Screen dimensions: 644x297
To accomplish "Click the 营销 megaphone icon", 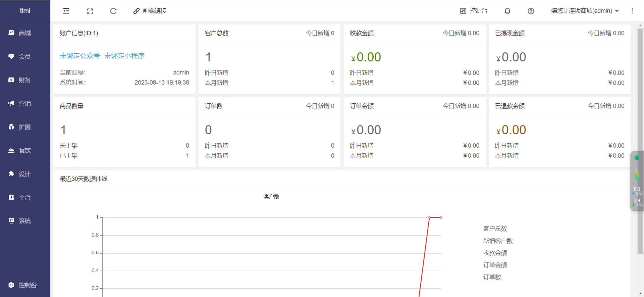I will (x=11, y=103).
